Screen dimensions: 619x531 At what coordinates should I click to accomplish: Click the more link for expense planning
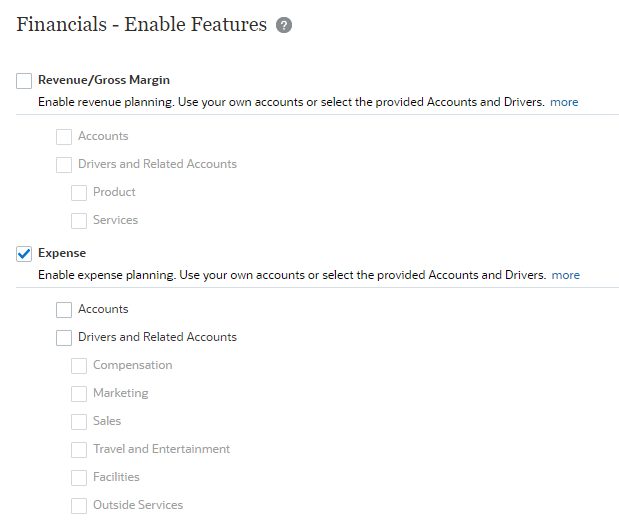tap(566, 275)
